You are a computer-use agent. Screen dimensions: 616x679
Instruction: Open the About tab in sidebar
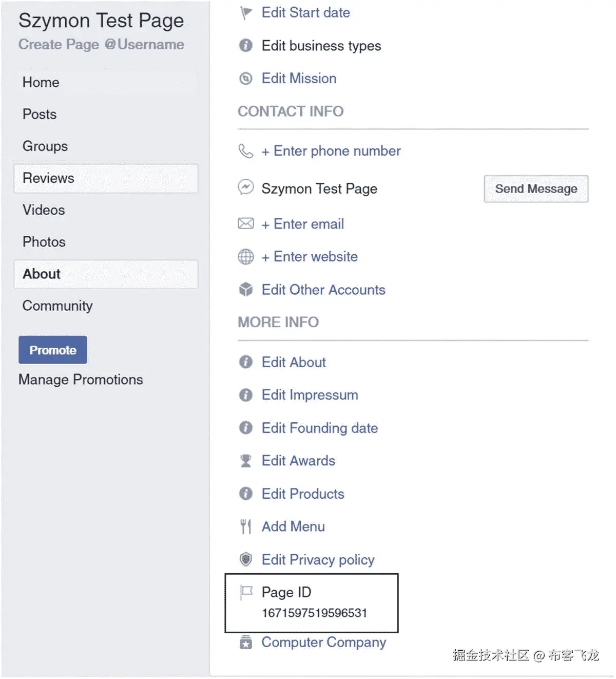click(42, 274)
